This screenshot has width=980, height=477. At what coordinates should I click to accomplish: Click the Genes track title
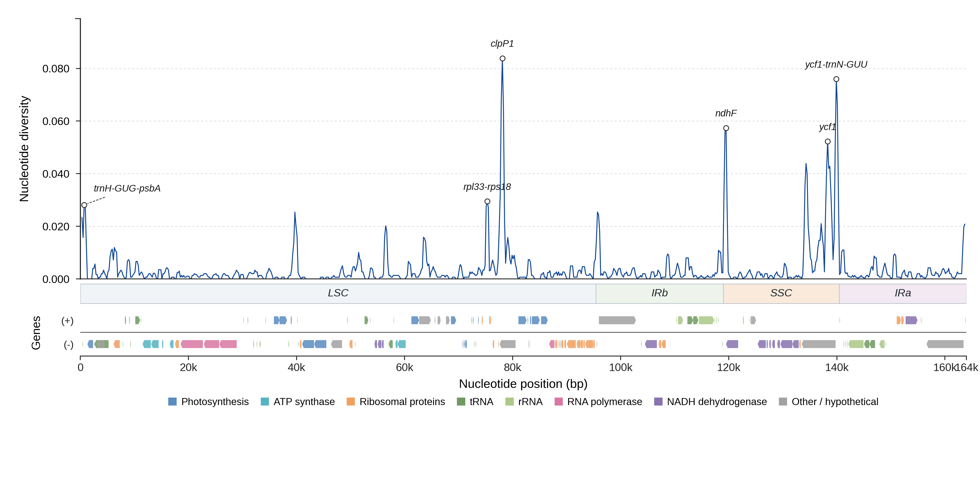click(x=36, y=333)
